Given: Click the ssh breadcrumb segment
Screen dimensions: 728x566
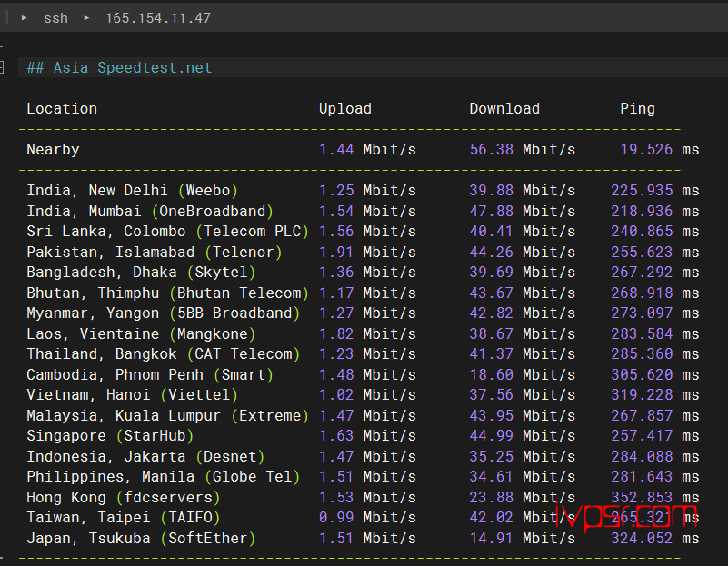Looking at the screenshot, I should pyautogui.click(x=55, y=18).
